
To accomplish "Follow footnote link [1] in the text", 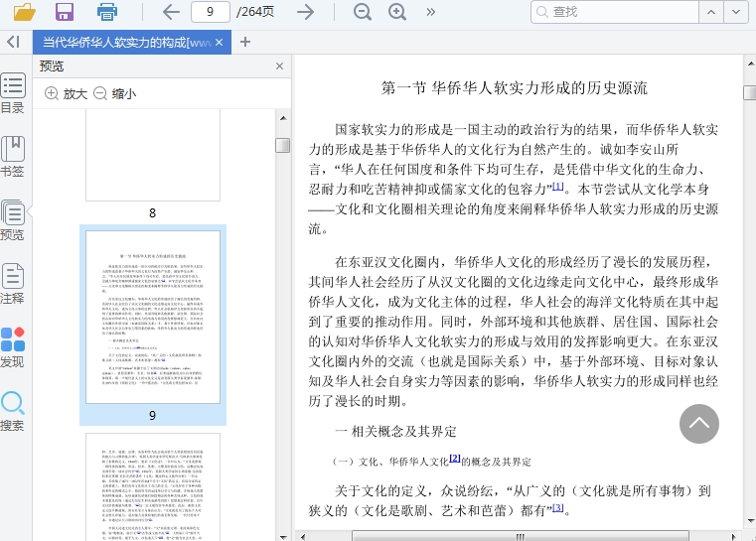I will (557, 187).
